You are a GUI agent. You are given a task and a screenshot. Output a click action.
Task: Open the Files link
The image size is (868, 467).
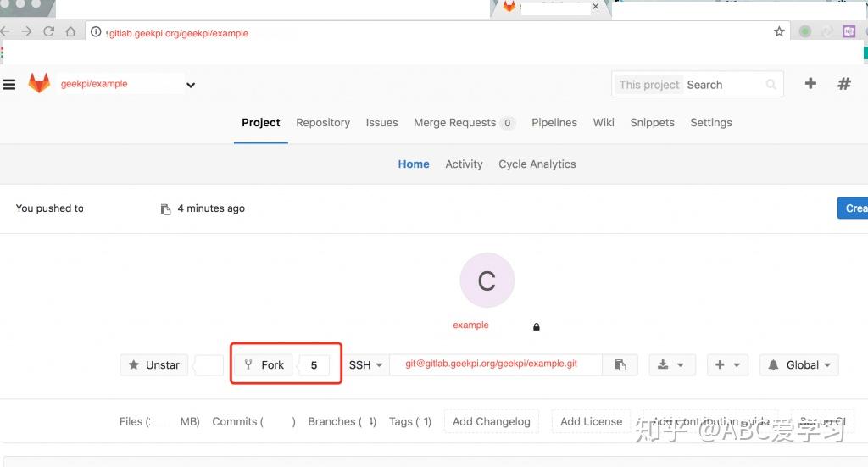pos(159,421)
